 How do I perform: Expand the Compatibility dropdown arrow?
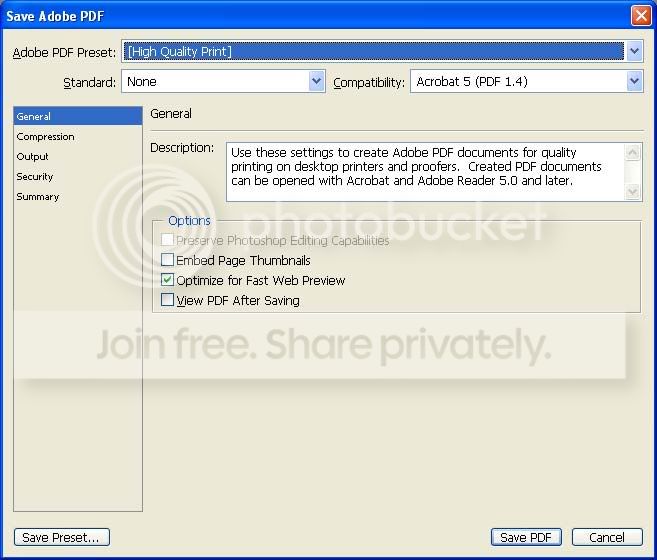point(634,81)
